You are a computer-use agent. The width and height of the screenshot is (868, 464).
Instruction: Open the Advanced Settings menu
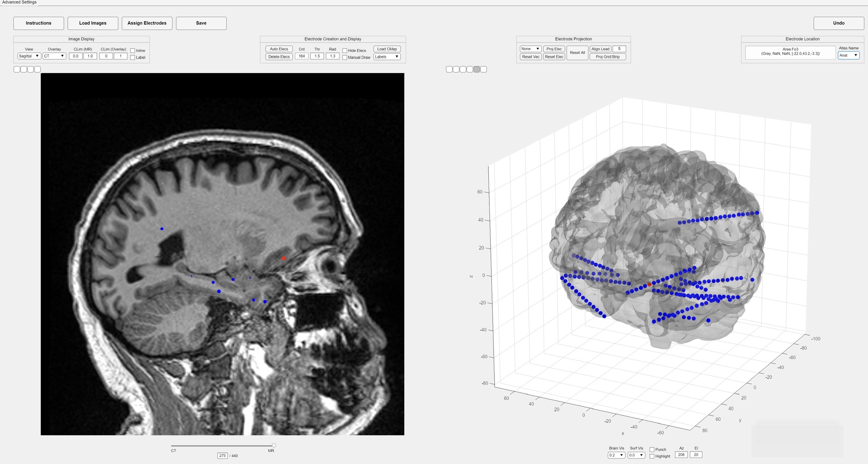click(x=19, y=2)
